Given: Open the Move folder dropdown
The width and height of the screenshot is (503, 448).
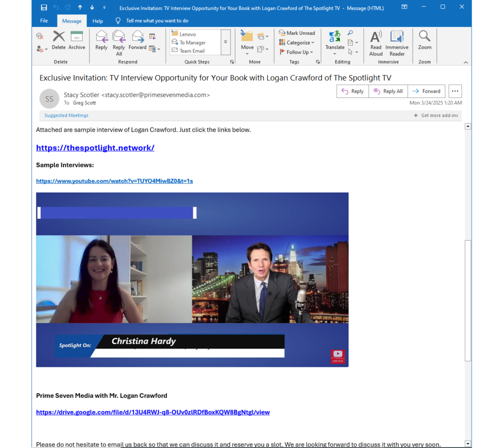Looking at the screenshot, I should [247, 43].
